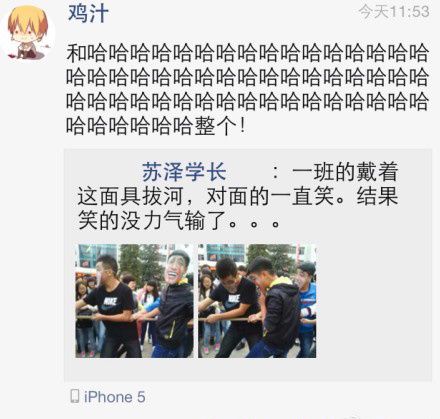This screenshot has height=419, width=440.
Task: Tap the phrase 对面的一直笑 in repost
Action: [x=270, y=196]
